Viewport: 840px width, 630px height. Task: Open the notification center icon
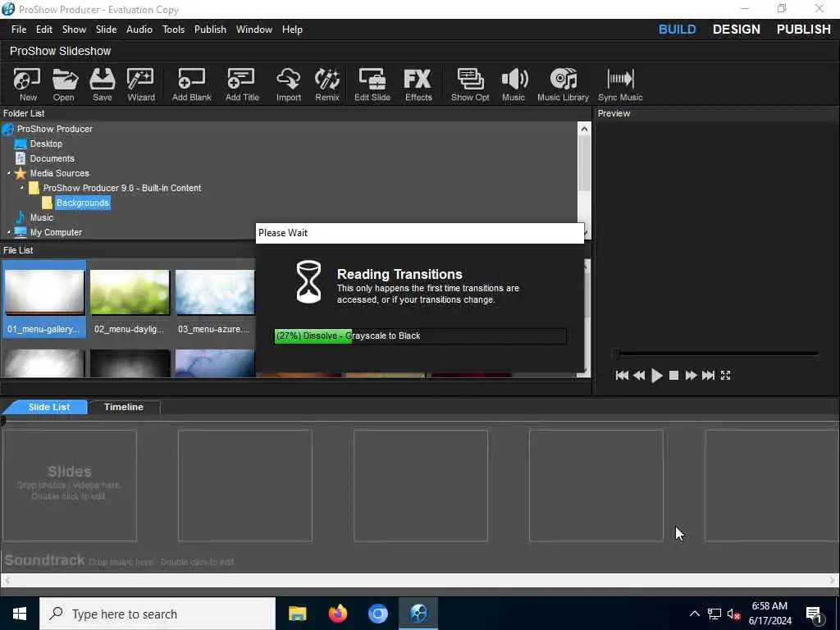click(x=814, y=614)
